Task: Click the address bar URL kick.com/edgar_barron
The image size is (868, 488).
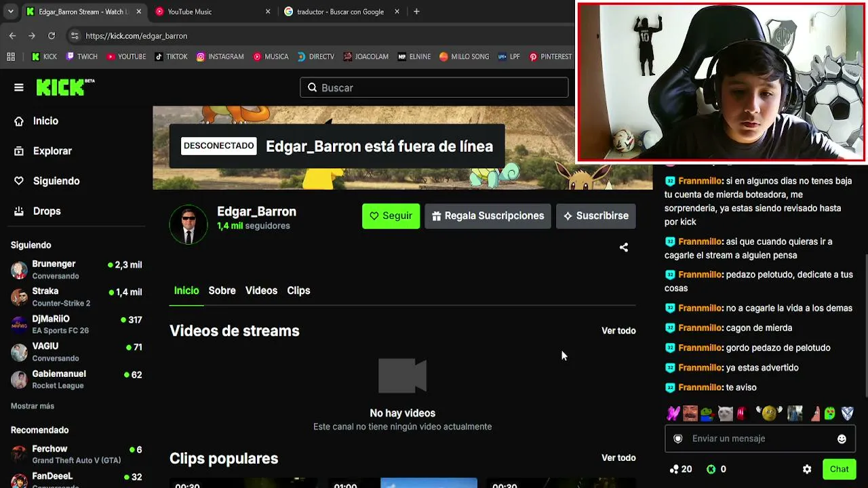Action: tap(136, 36)
